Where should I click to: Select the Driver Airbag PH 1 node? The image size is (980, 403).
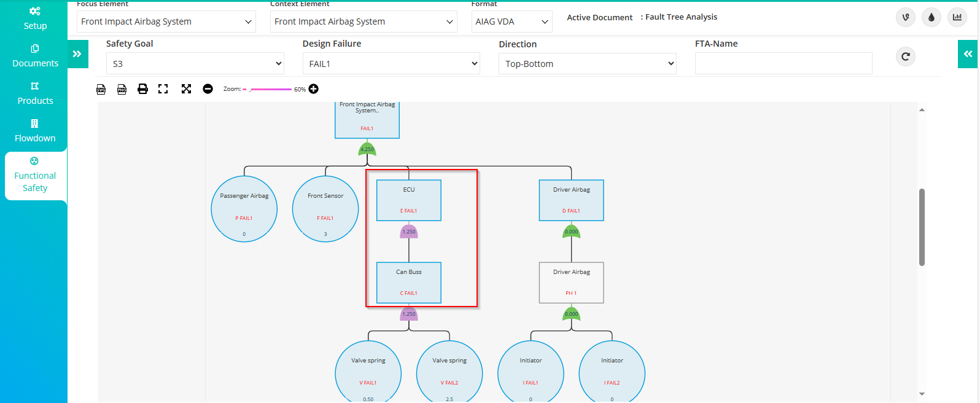click(x=572, y=283)
